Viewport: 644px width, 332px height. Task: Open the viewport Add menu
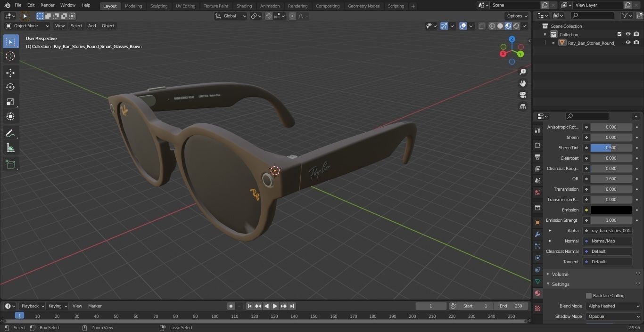pos(92,26)
